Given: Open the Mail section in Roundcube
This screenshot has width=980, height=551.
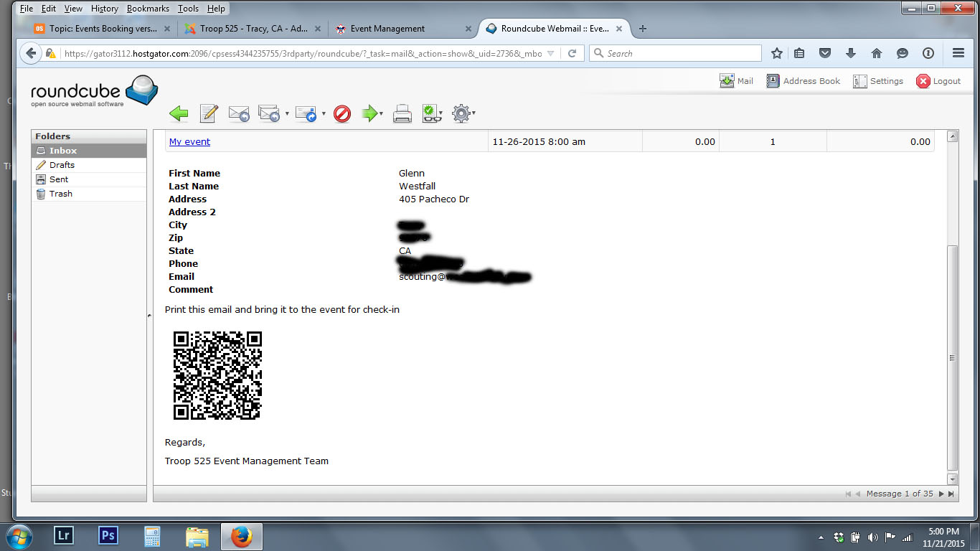Looking at the screenshot, I should point(737,81).
